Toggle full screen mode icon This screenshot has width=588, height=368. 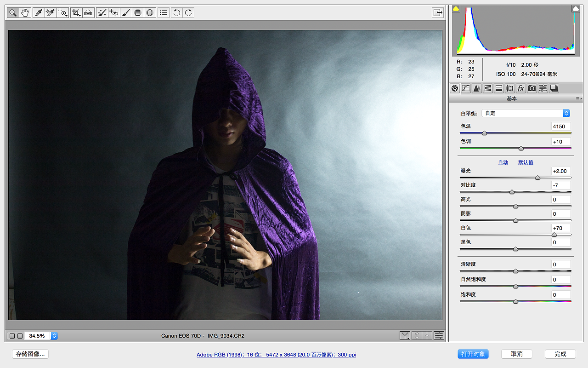pos(437,12)
